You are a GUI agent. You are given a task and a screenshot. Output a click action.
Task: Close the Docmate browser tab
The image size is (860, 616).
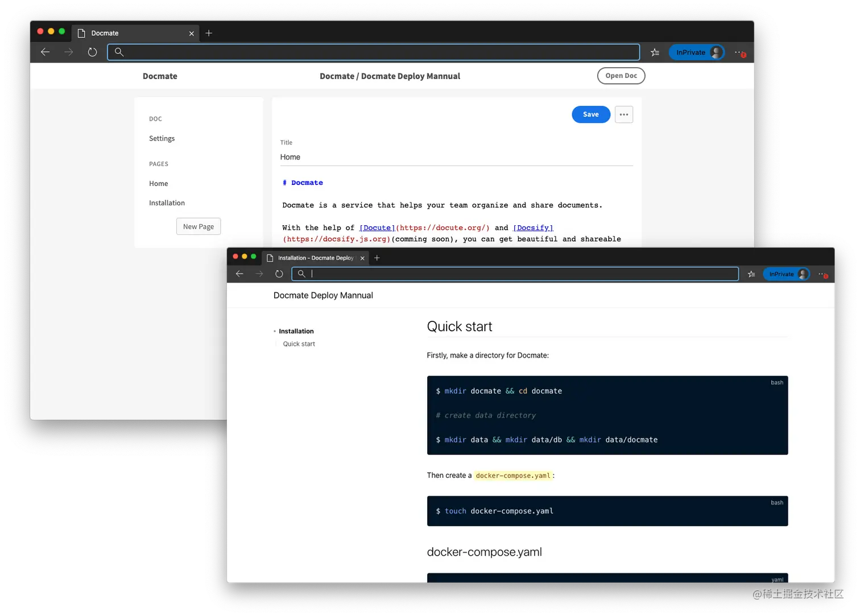tap(192, 34)
